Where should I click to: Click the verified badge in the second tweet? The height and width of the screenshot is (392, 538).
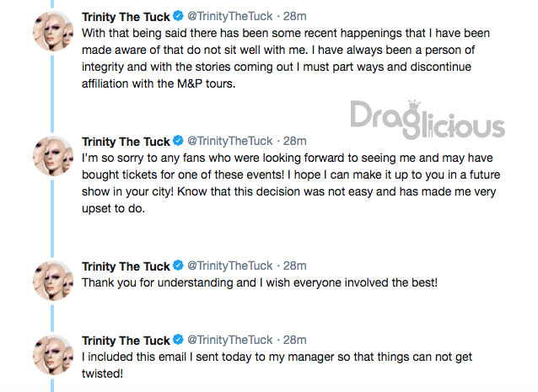click(178, 141)
